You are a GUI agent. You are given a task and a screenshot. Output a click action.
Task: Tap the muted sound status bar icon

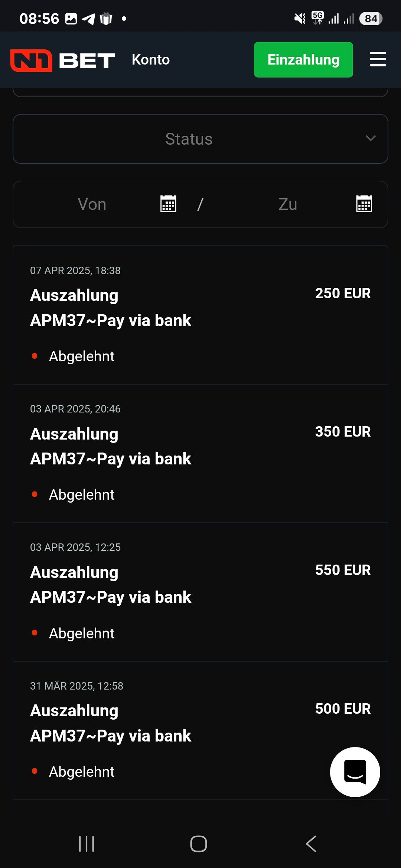[300, 18]
